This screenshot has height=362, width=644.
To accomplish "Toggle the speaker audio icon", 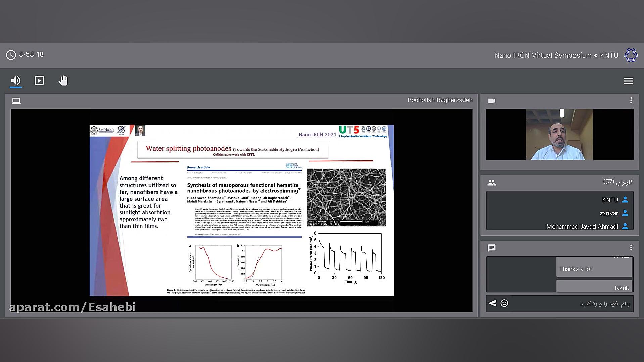I will (x=15, y=81).
